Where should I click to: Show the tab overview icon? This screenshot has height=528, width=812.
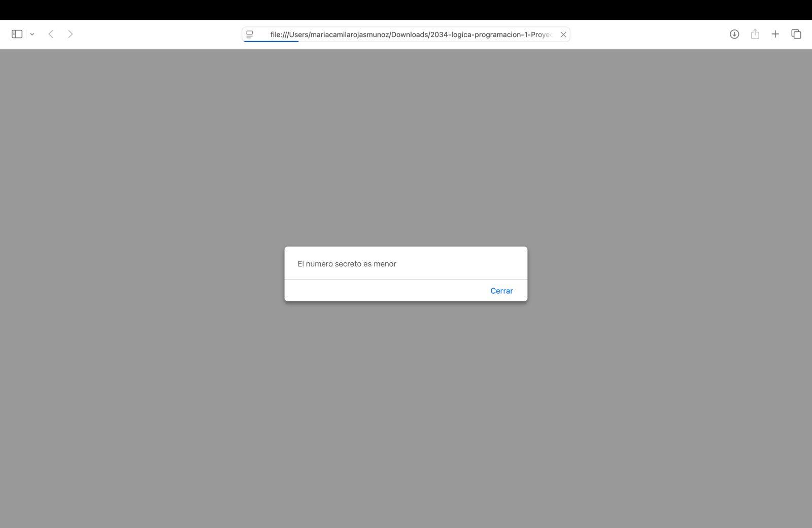pyautogui.click(x=796, y=34)
